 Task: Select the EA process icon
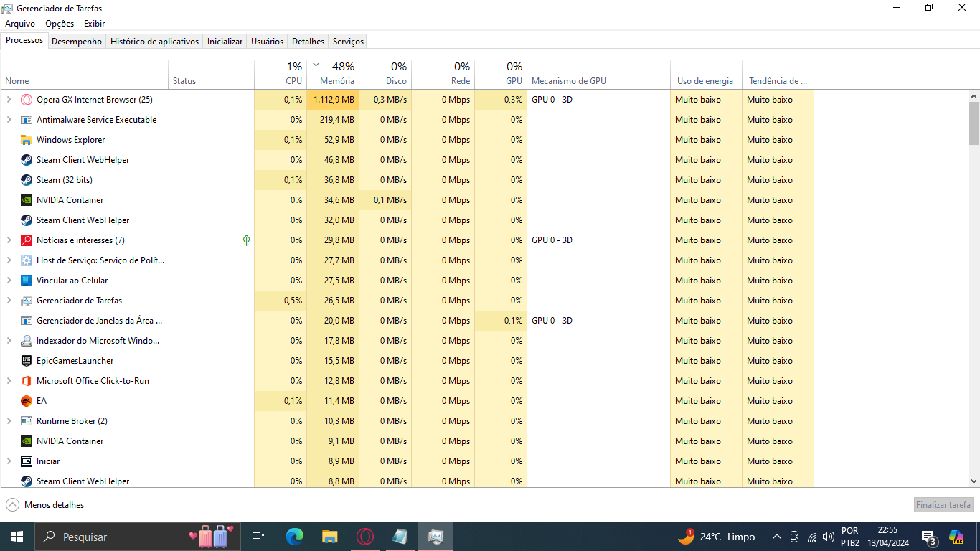coord(27,401)
